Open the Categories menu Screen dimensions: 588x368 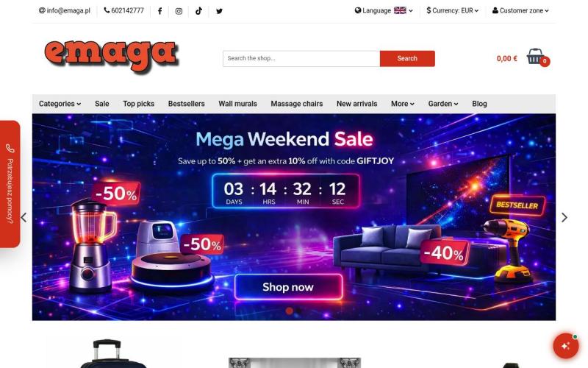pos(60,104)
